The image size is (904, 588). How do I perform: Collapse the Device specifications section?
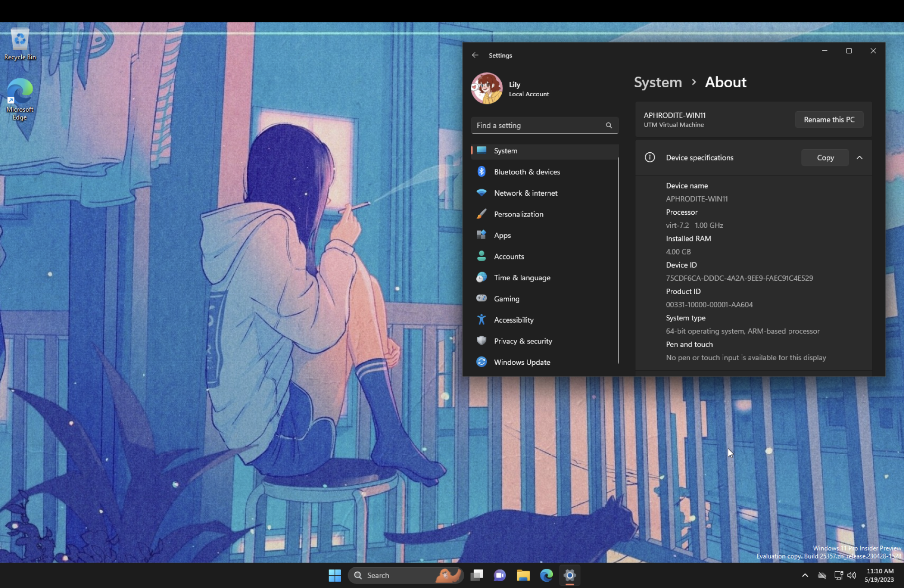click(x=860, y=158)
